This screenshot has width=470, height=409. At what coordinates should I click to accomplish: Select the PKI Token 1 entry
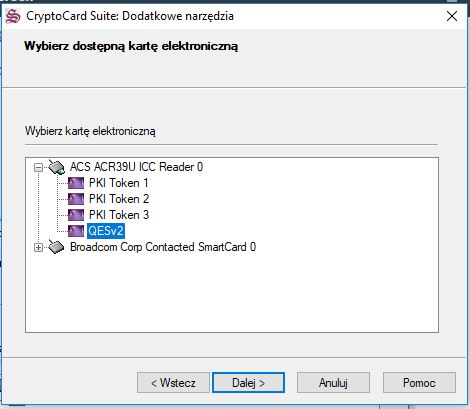pyautogui.click(x=118, y=183)
